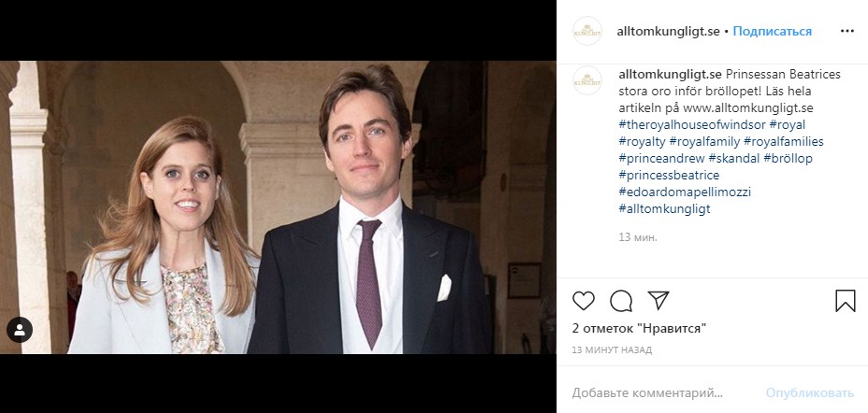The width and height of the screenshot is (868, 413).
Task: Like the post with heart icon
Action: coord(584,301)
